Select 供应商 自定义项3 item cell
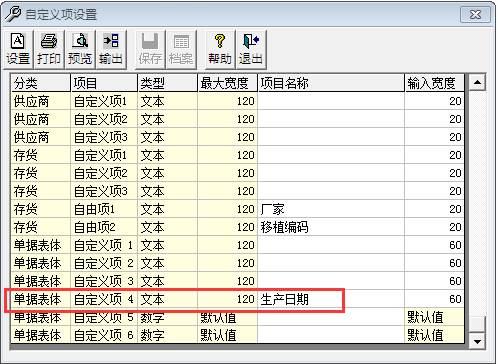This screenshot has height=364, width=498. pos(104,137)
